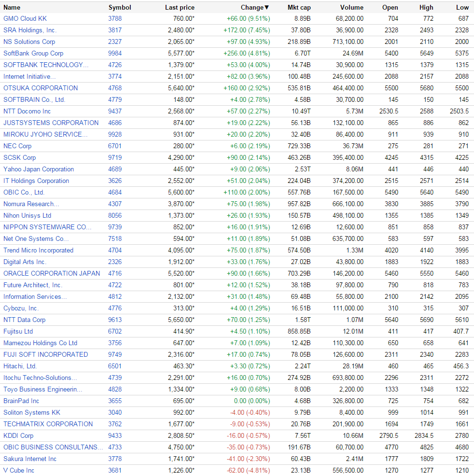Open NS Solutions Corp company link
Viewport: 474px width, 476px height.
[29, 42]
